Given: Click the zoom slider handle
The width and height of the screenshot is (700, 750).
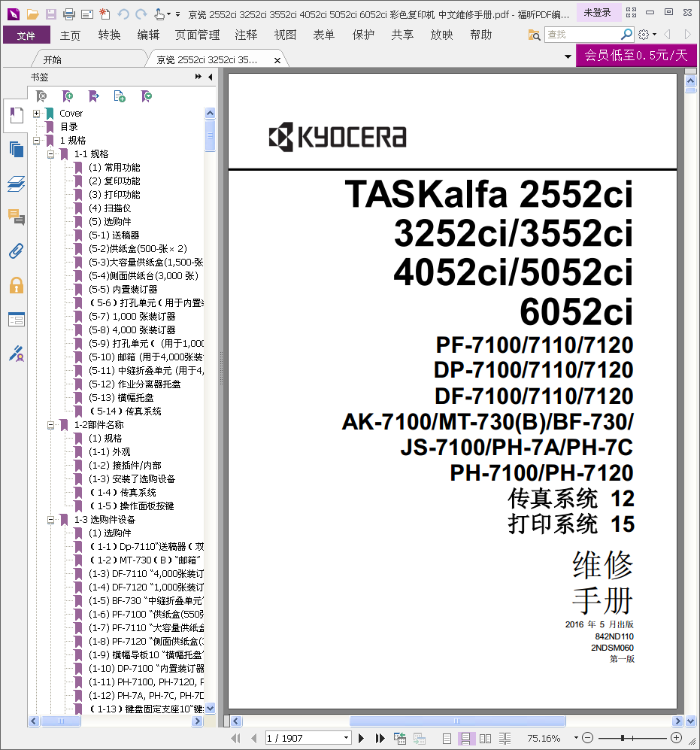Looking at the screenshot, I should (623, 738).
